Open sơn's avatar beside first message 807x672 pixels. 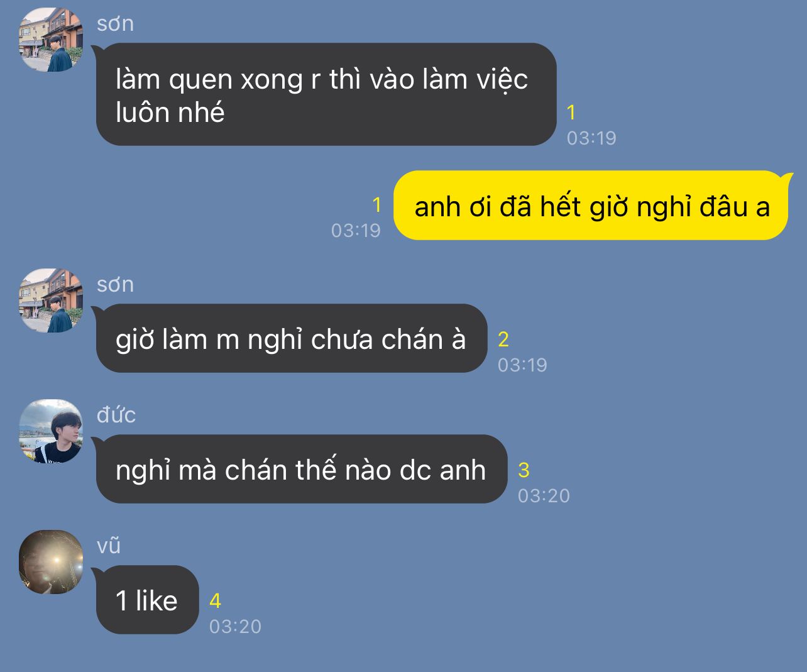point(51,40)
